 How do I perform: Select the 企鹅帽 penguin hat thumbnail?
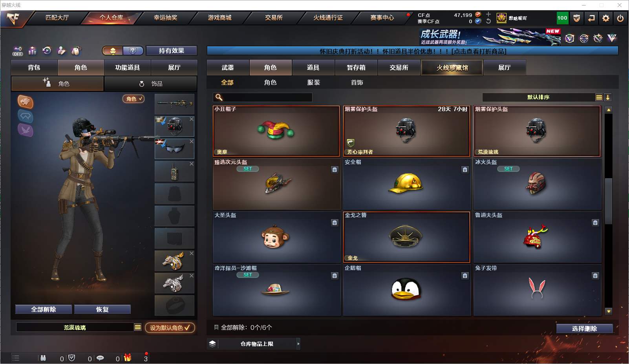[407, 290]
